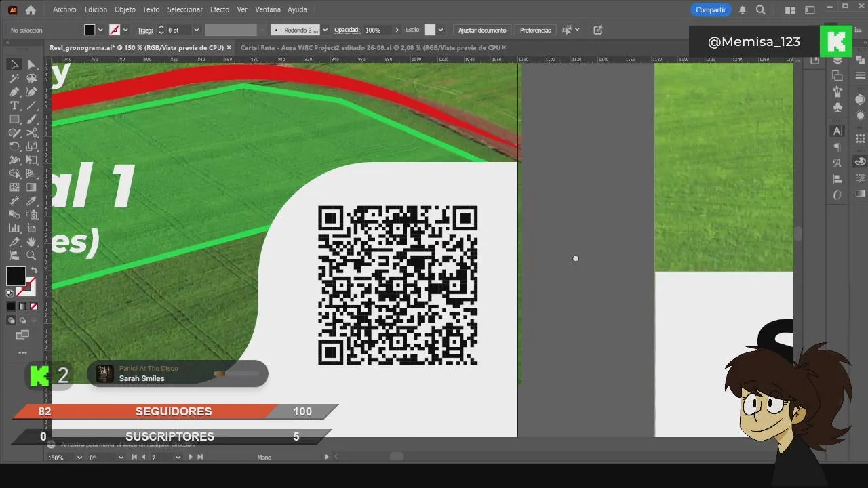The image size is (868, 488).
Task: Select the Hand tool
Action: click(x=31, y=242)
